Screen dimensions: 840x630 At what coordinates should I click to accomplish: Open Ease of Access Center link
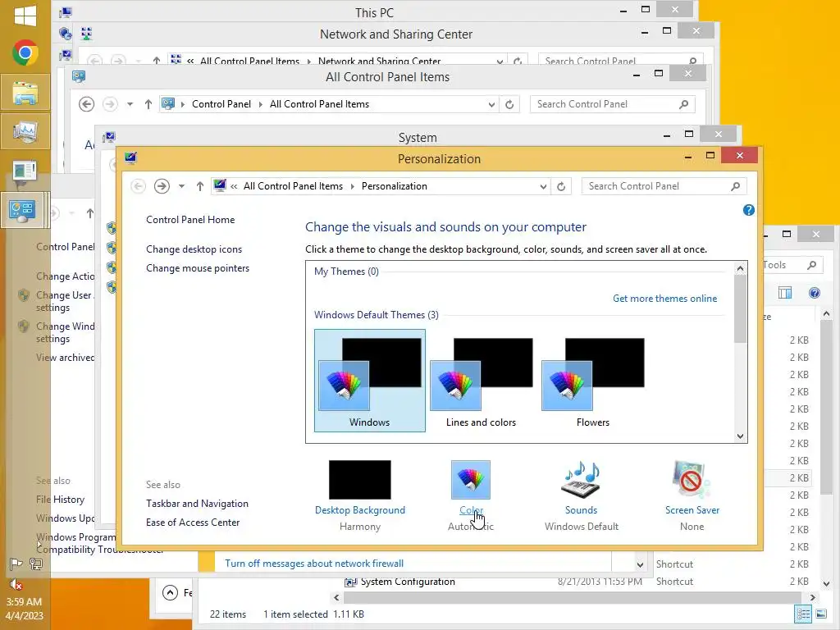click(193, 523)
